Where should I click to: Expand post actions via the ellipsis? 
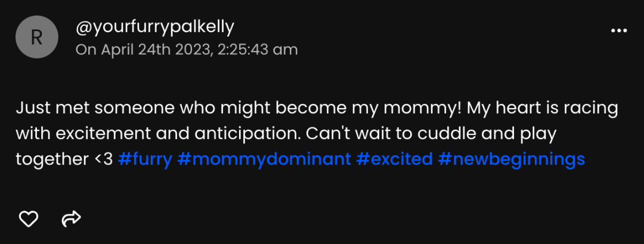(x=619, y=30)
